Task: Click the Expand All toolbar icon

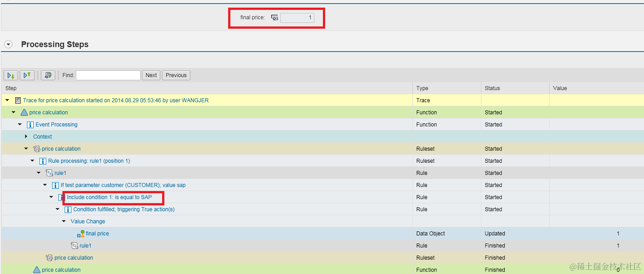Action: coord(11,75)
